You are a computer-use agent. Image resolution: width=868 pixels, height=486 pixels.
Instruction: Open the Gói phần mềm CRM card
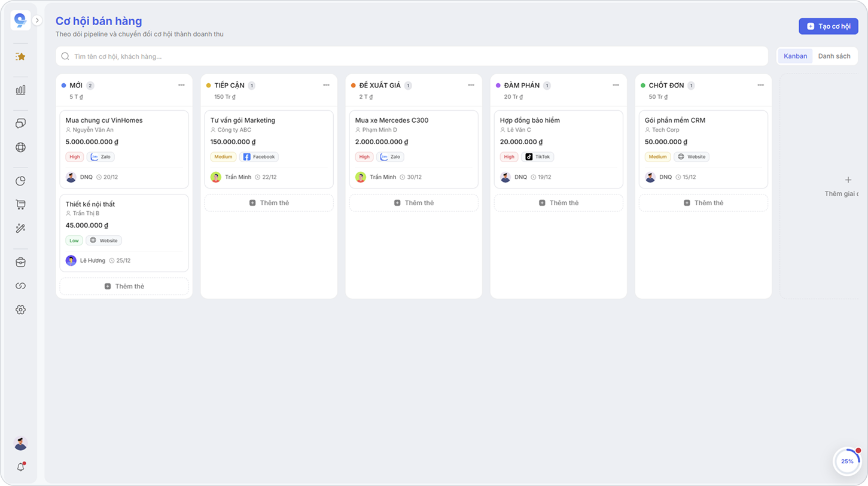click(x=703, y=150)
